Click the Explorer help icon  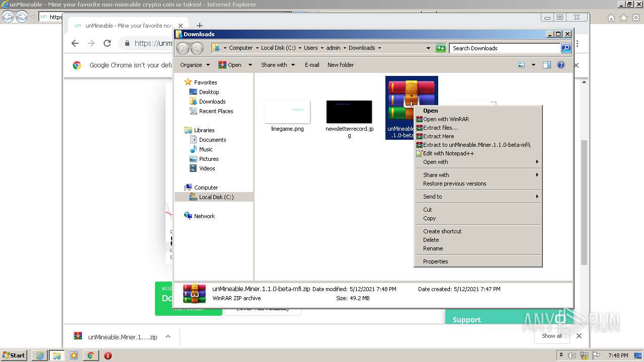click(x=561, y=65)
